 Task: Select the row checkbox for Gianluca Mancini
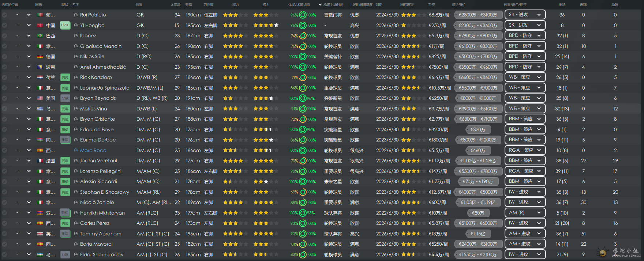point(4,46)
